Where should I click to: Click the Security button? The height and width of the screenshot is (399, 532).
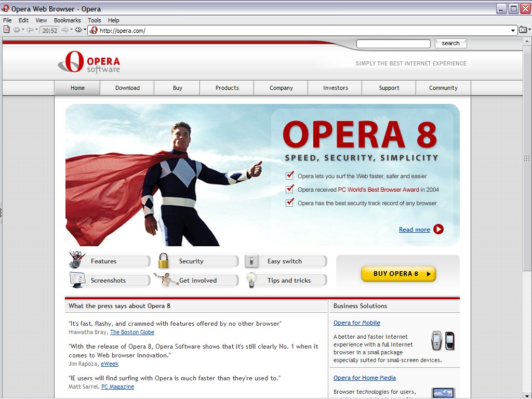tap(198, 261)
